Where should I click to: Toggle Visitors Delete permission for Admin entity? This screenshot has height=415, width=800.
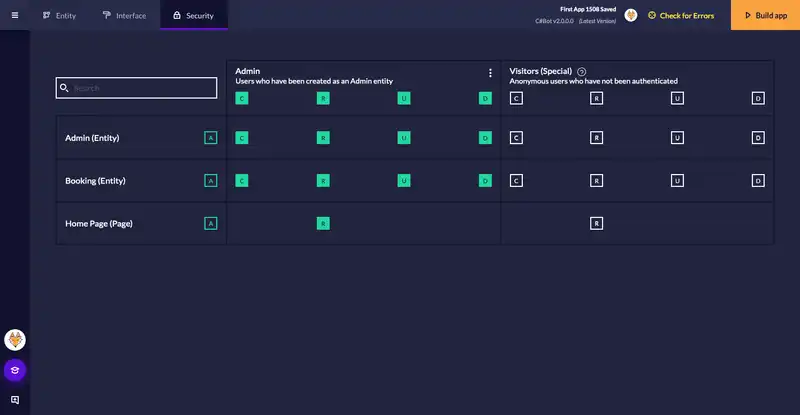point(758,138)
